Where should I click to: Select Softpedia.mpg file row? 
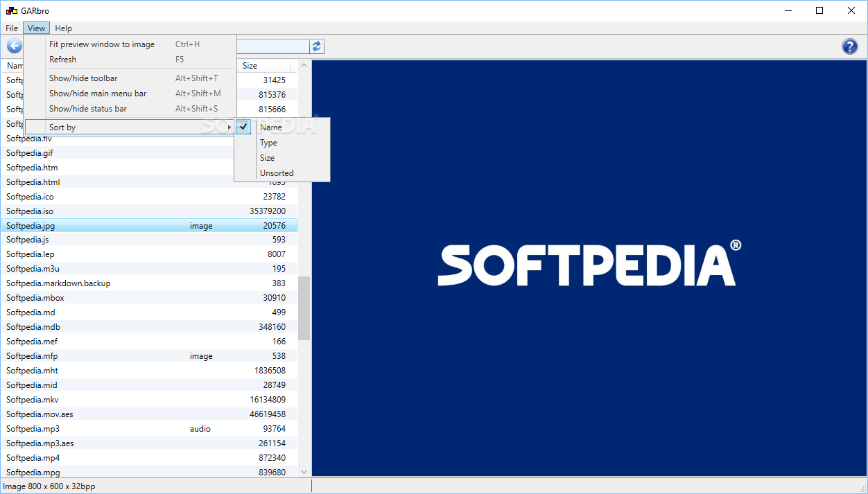(149, 473)
